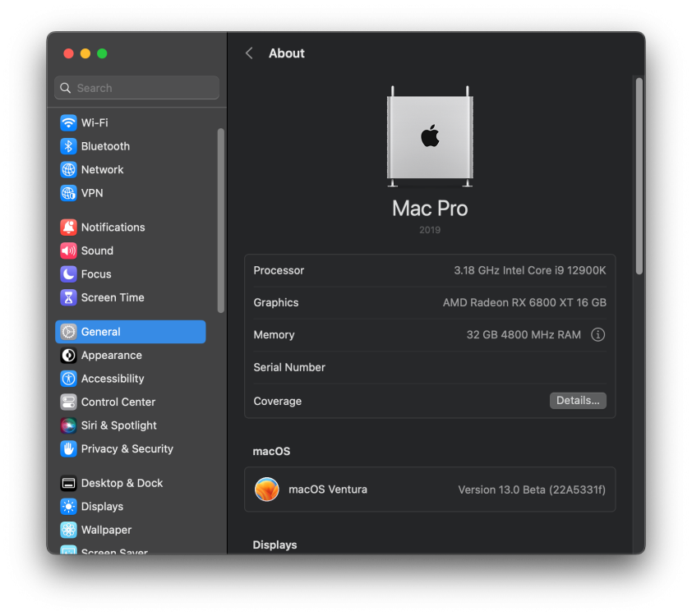Open the Desktop & Dock label
Viewport: 692px width, 616px height.
tap(122, 483)
